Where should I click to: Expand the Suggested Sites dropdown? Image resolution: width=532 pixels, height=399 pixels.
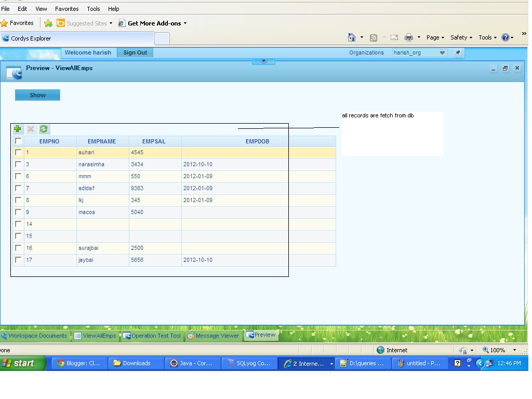[x=111, y=23]
